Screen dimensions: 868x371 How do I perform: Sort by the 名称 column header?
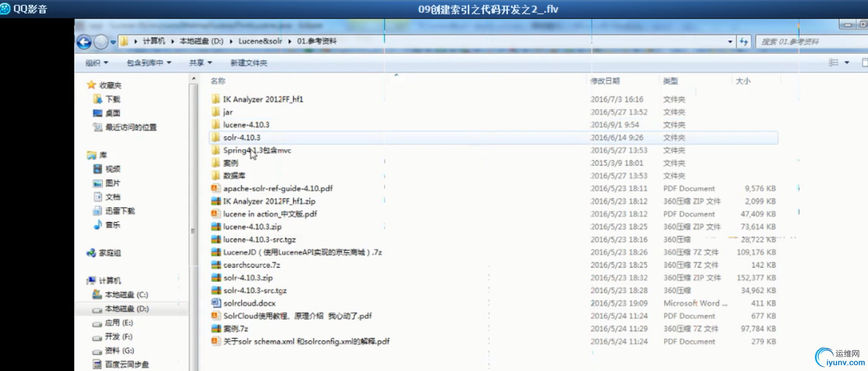coord(218,81)
